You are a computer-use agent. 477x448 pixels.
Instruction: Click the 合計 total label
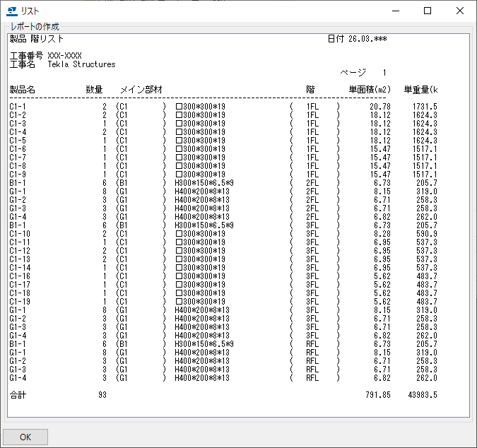[x=18, y=395]
